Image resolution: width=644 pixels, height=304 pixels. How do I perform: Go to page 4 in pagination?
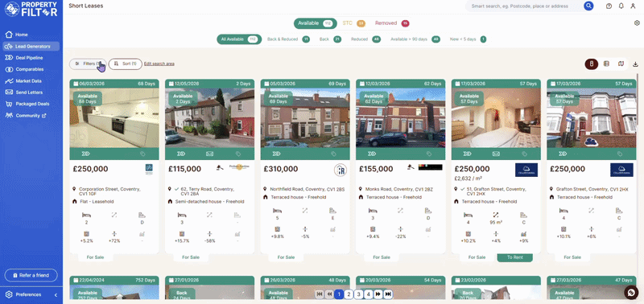pos(369,294)
